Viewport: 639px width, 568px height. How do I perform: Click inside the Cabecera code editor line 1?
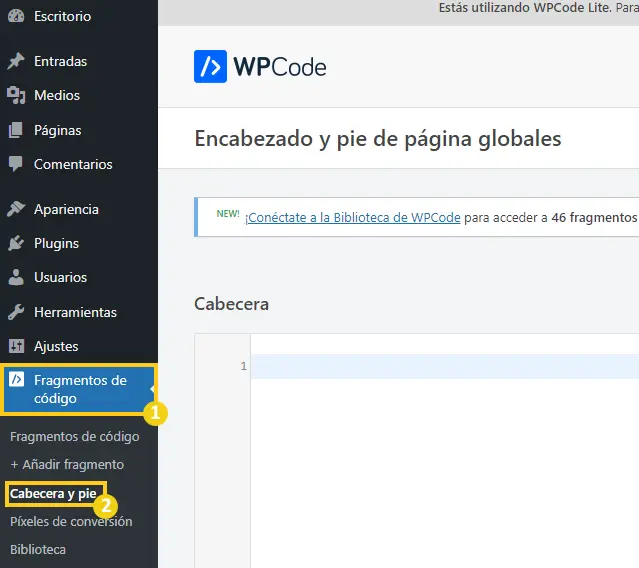[x=445, y=366]
